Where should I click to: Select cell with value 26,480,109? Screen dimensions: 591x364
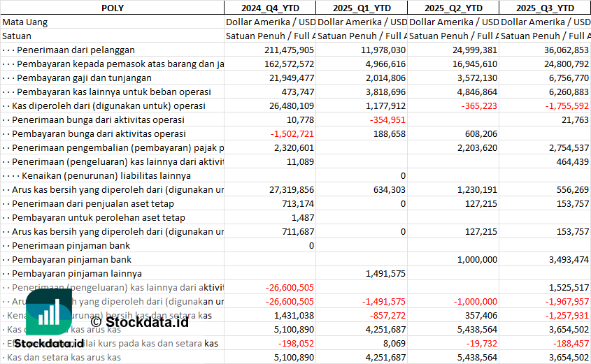click(x=270, y=105)
